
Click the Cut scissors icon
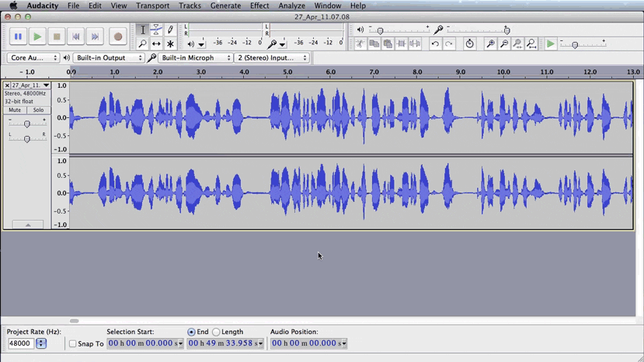[x=360, y=44]
